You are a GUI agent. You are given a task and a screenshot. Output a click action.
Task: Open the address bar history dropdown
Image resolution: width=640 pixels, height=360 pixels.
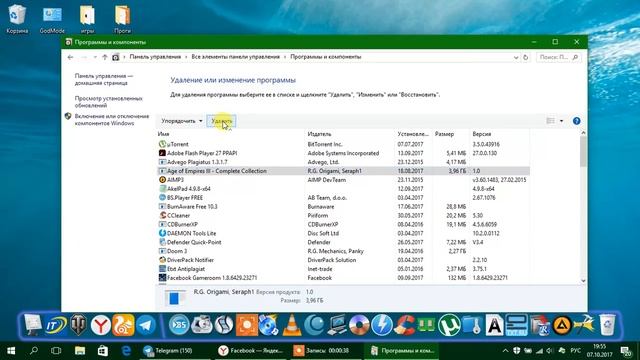click(x=516, y=58)
